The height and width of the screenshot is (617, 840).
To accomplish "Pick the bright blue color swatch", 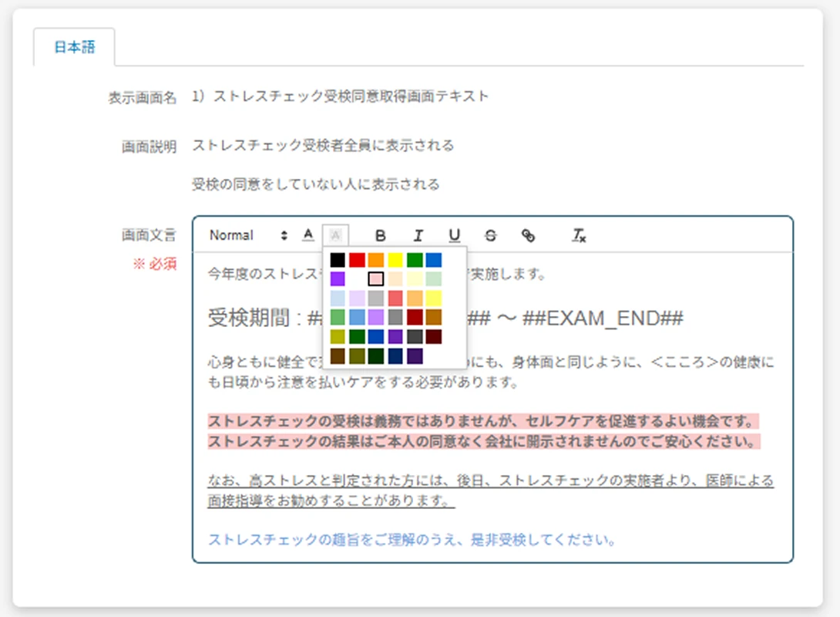I will tap(434, 260).
